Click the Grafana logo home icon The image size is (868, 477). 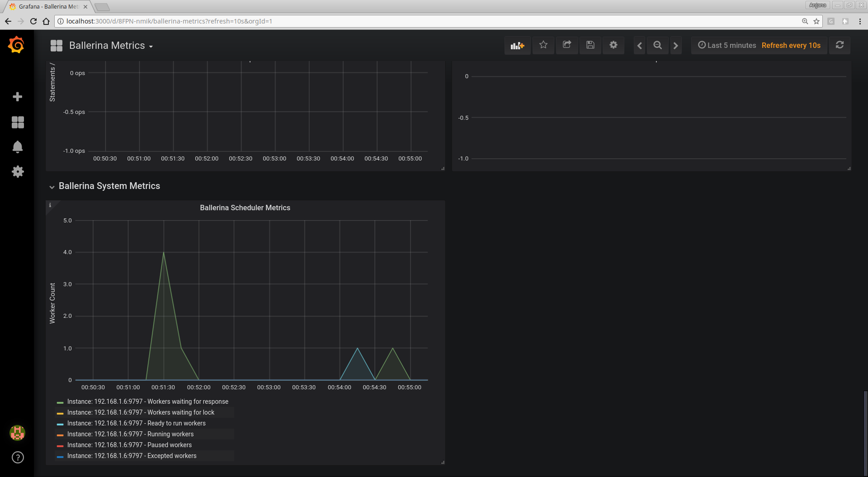click(17, 45)
